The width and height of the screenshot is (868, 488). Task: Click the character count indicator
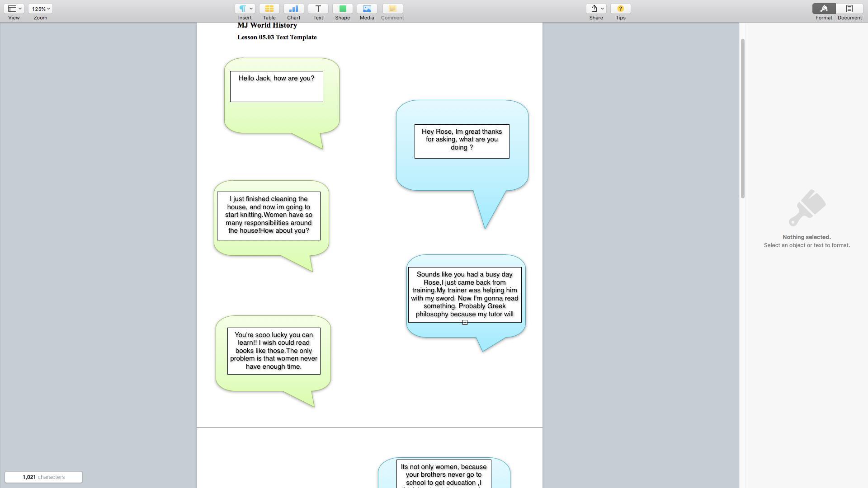coord(43,477)
